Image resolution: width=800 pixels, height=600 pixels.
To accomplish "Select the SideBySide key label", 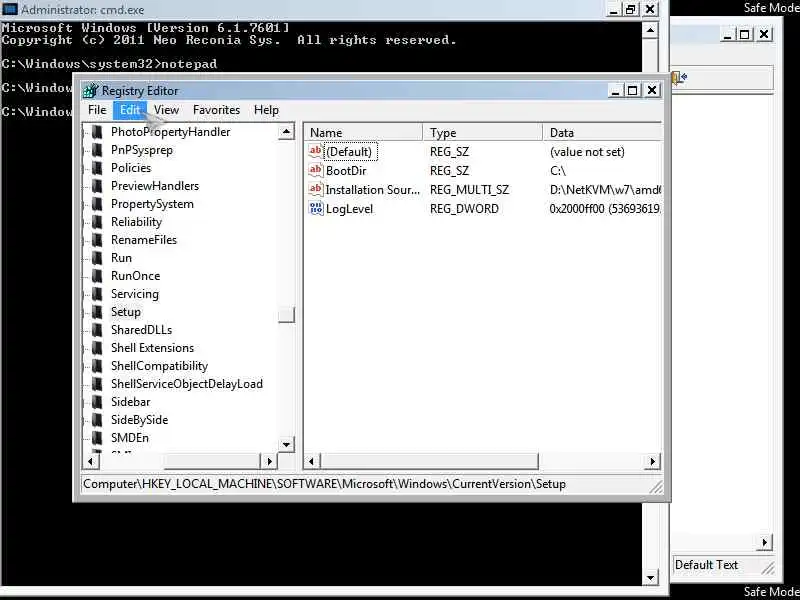I will (x=139, y=420).
